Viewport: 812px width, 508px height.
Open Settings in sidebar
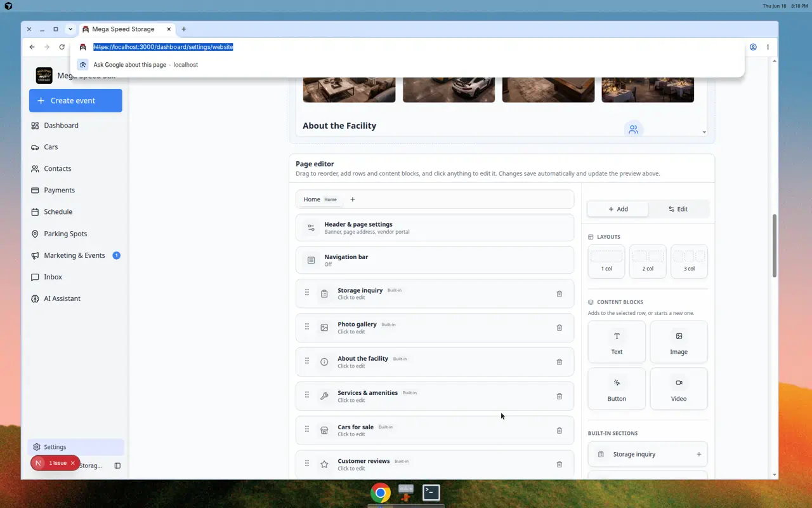[x=75, y=447]
